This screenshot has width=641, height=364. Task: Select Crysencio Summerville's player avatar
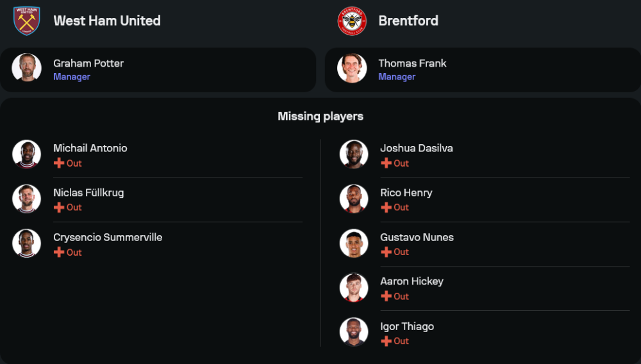tap(27, 244)
